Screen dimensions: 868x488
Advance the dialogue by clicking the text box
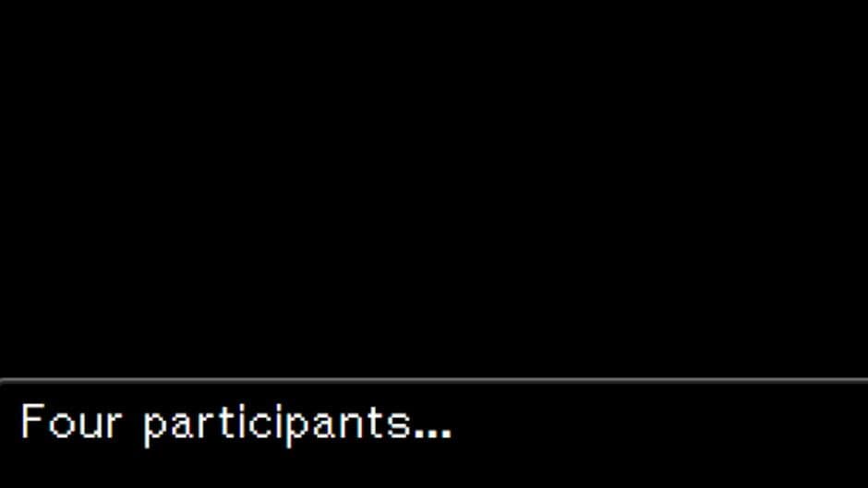[434, 434]
